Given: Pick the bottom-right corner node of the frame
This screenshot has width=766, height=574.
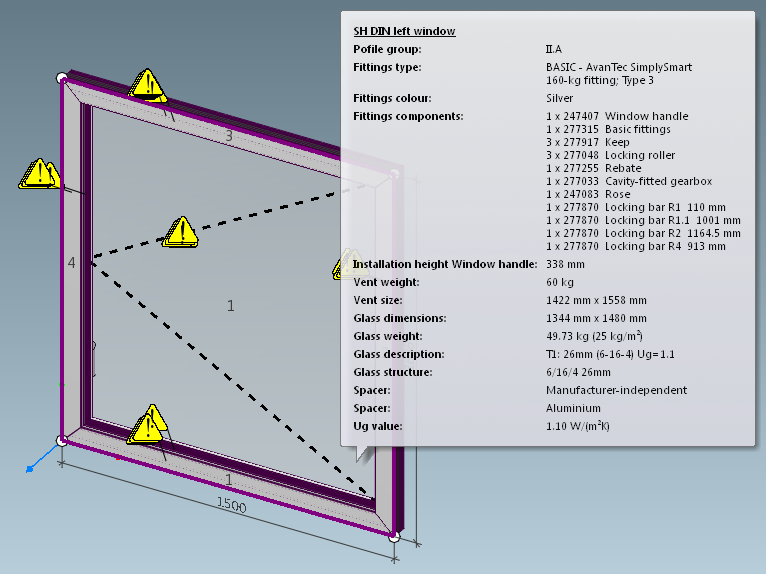Looking at the screenshot, I should (x=394, y=537).
